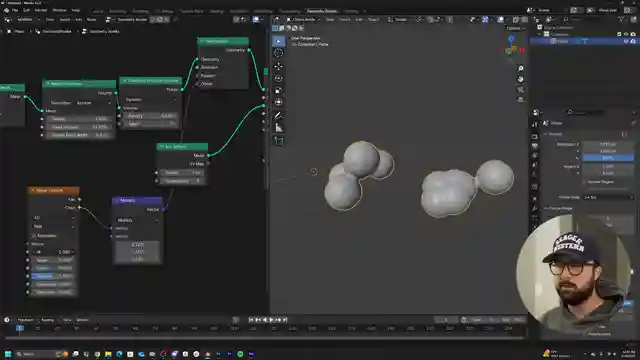Open Multiply operation dropdown in math node

(x=138, y=220)
